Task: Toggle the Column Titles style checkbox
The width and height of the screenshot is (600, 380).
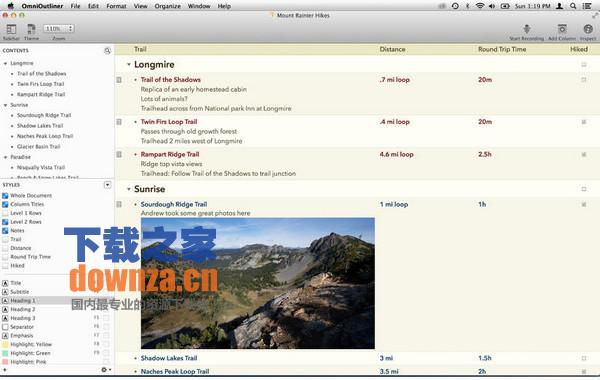Action: click(x=5, y=204)
